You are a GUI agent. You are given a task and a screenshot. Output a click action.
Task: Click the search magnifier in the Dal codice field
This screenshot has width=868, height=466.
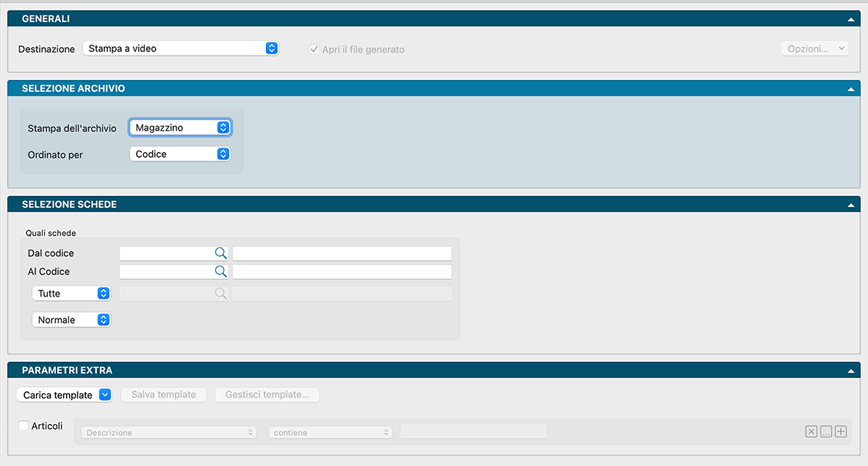click(x=220, y=253)
